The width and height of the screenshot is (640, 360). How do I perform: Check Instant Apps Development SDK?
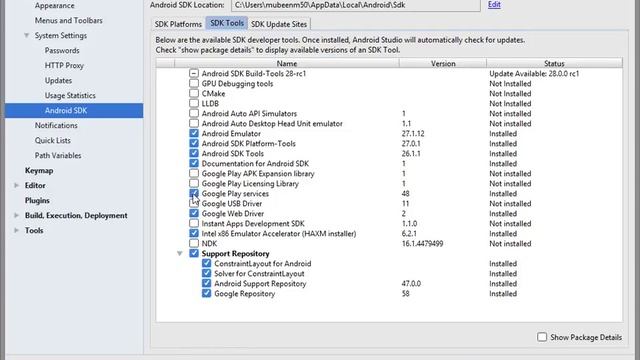pos(194,223)
